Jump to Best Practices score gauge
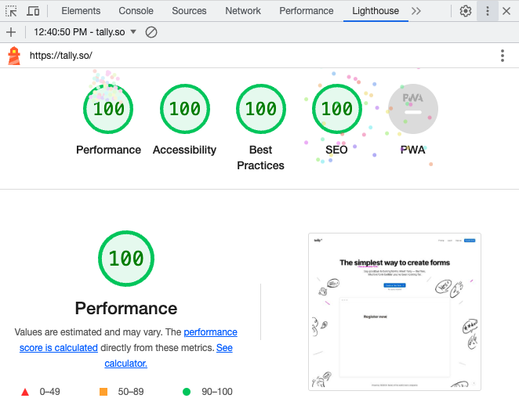 click(x=261, y=109)
